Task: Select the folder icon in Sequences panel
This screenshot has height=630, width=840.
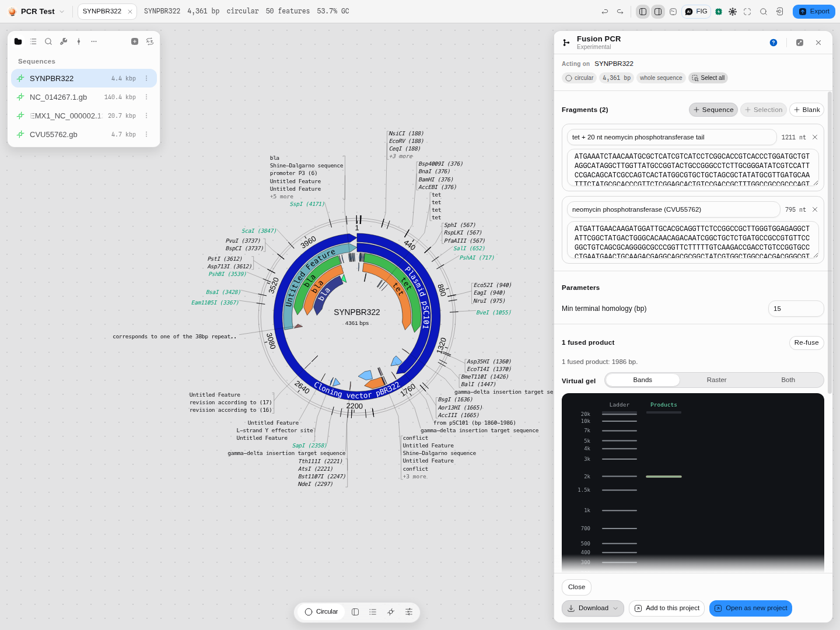Action: [x=18, y=41]
